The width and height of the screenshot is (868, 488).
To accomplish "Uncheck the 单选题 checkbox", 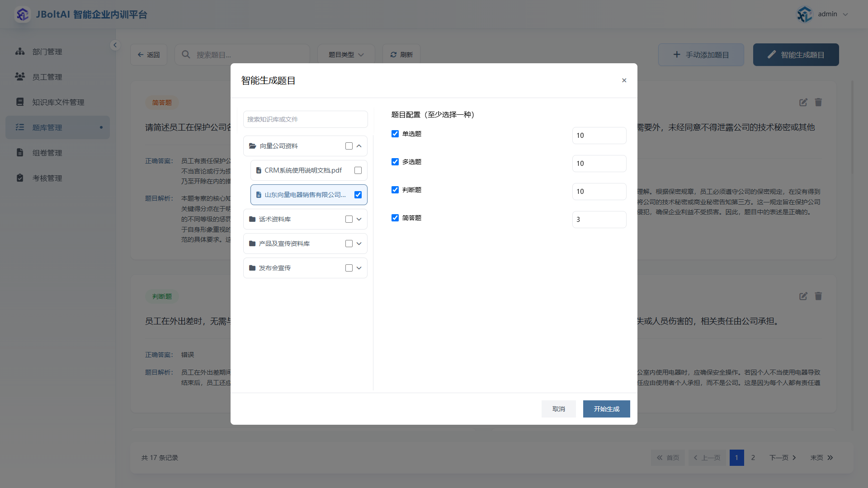I will pyautogui.click(x=395, y=134).
